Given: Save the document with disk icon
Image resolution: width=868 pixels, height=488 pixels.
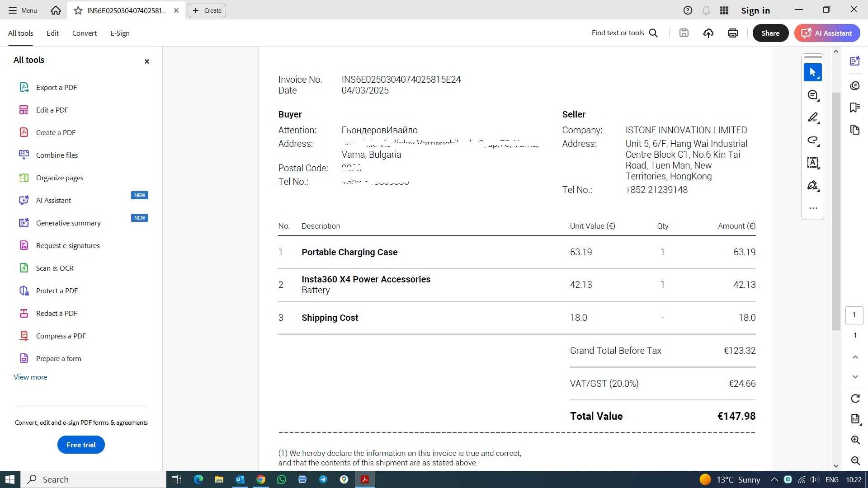Looking at the screenshot, I should 684,33.
